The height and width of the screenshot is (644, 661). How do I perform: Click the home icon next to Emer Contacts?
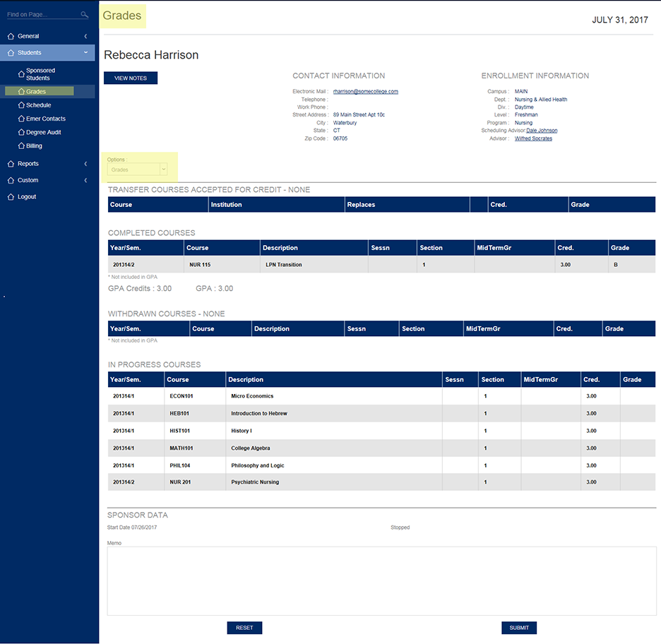tap(20, 119)
